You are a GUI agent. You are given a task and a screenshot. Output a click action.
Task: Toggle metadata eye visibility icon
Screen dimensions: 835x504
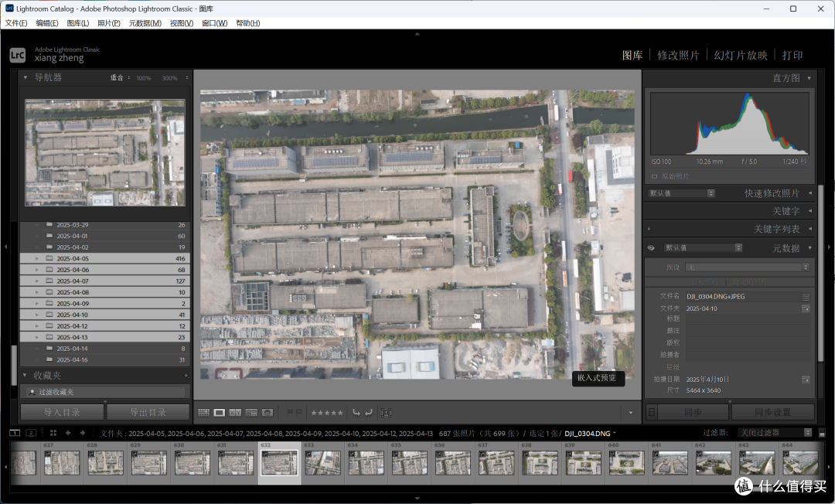(651, 247)
